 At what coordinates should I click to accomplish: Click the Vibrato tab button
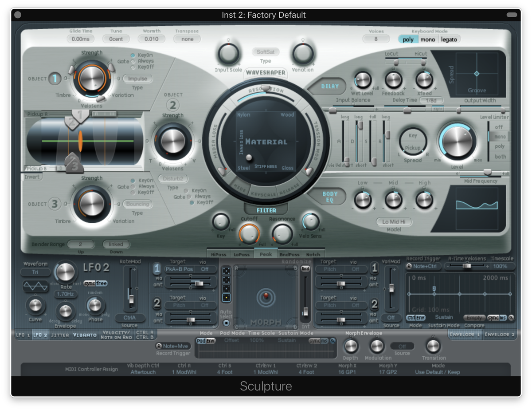(85, 335)
